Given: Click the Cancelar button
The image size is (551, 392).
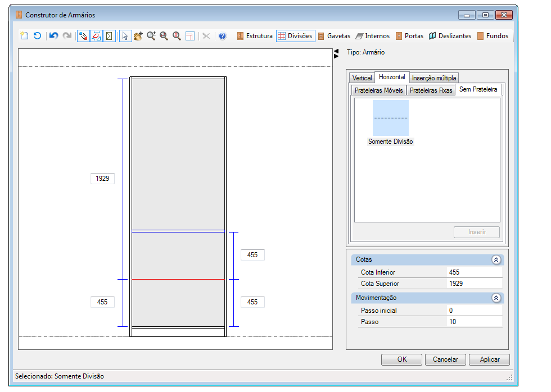Looking at the screenshot, I should (x=445, y=359).
